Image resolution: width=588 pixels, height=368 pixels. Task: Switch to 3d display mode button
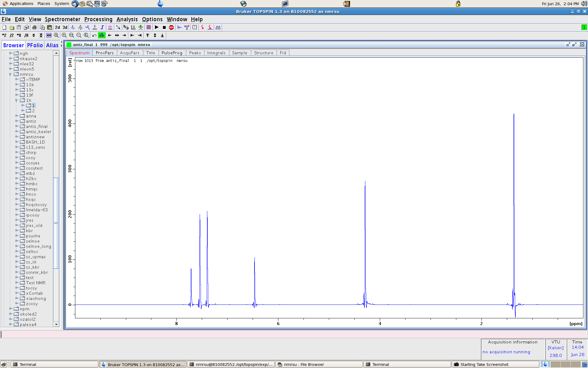click(x=65, y=27)
